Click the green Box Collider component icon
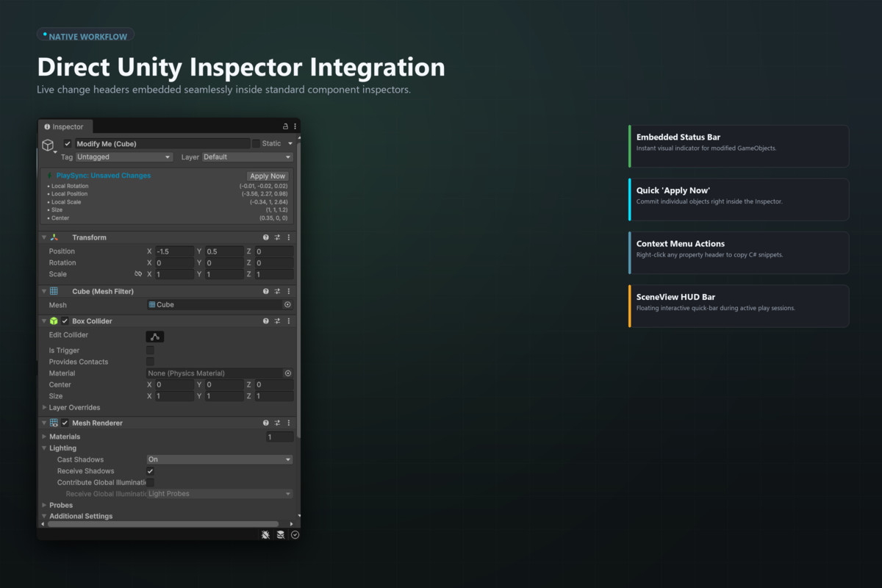 coord(54,321)
